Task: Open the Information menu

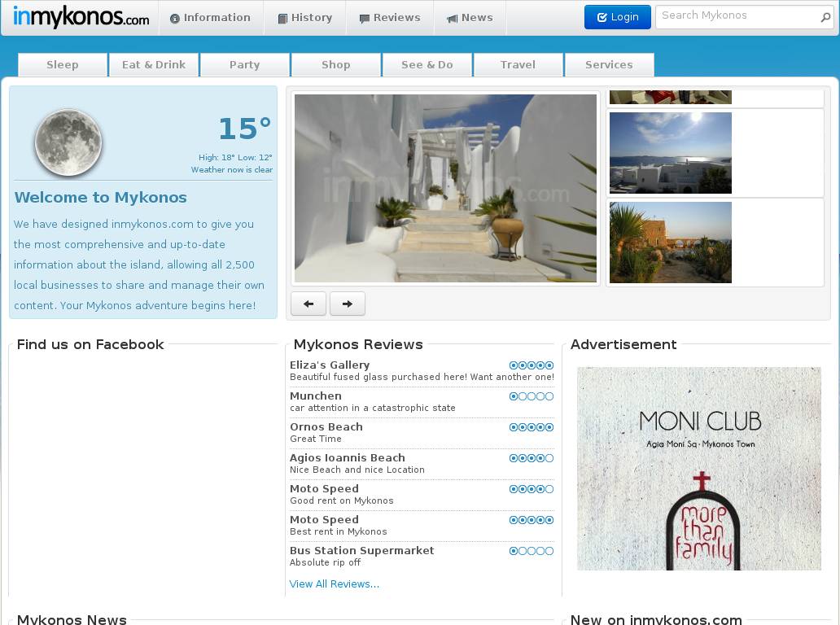Action: tap(210, 18)
